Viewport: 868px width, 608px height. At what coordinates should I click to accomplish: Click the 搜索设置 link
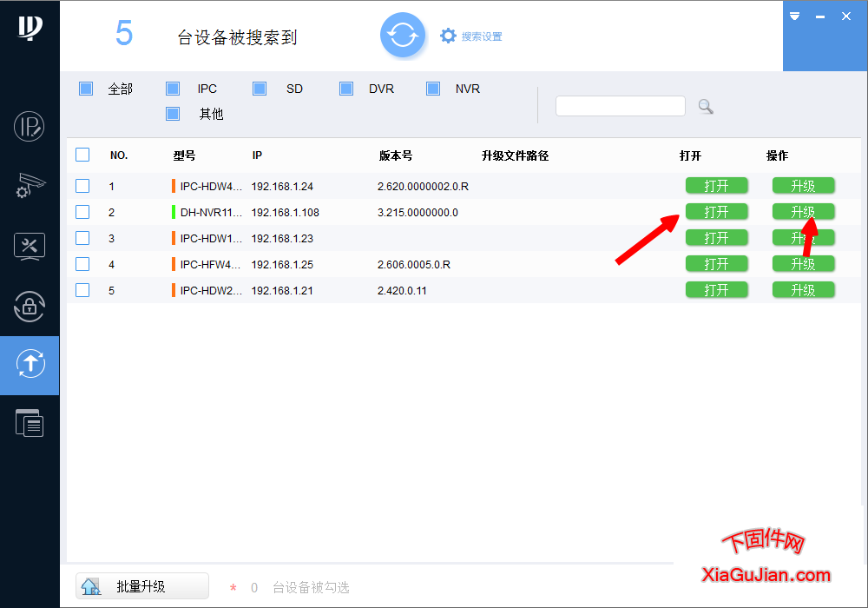point(482,36)
